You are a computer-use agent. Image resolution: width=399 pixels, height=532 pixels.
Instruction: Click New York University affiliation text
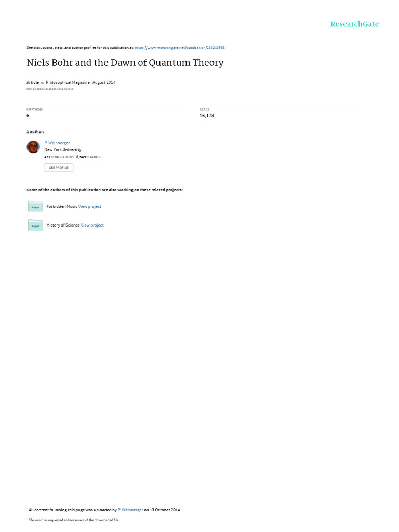(63, 150)
